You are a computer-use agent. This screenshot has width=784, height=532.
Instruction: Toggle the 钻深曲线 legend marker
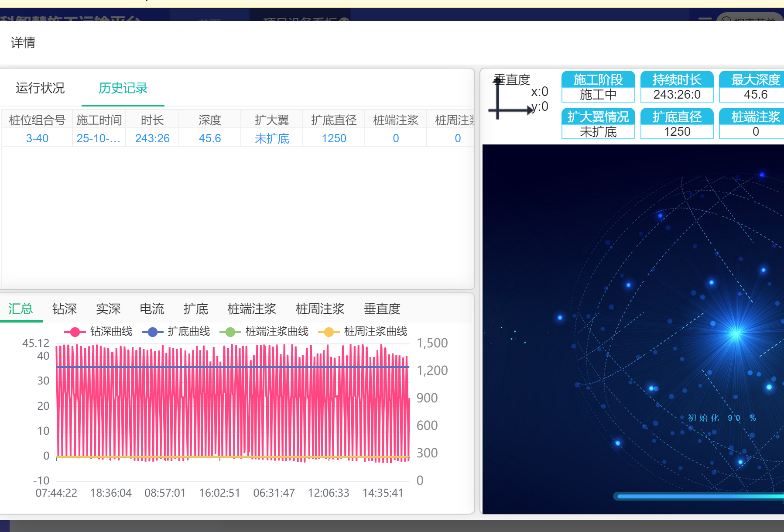[75, 332]
